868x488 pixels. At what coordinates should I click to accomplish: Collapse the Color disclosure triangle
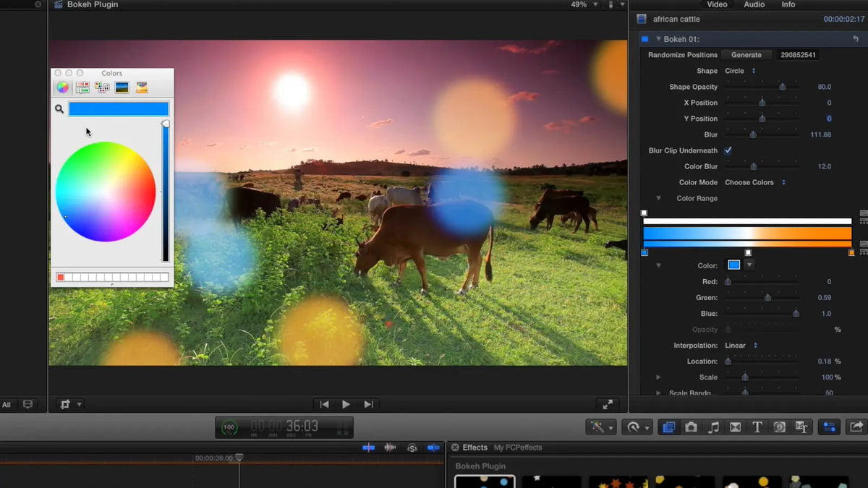(659, 265)
